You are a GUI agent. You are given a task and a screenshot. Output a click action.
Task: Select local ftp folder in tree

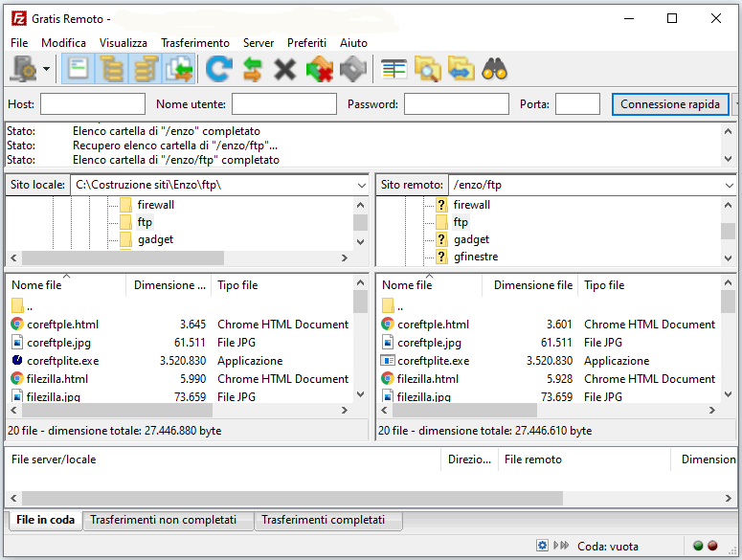click(x=145, y=222)
